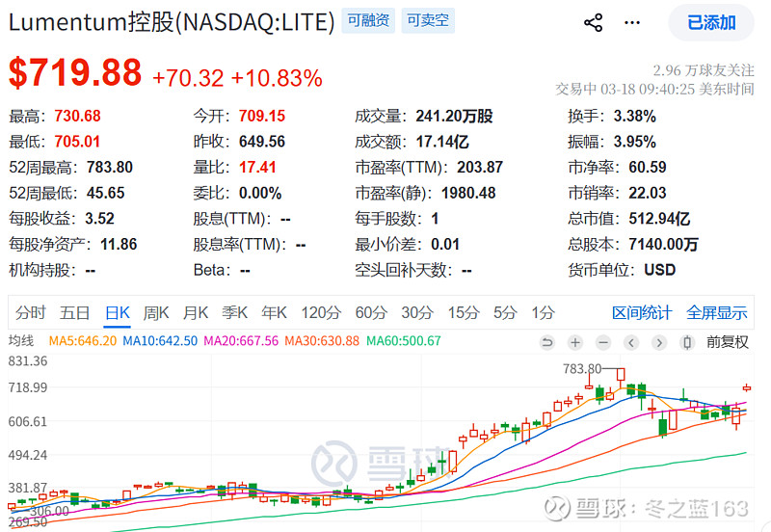771x532 pixels.
Task: Click the 最低 value 705.01
Action: (x=77, y=142)
